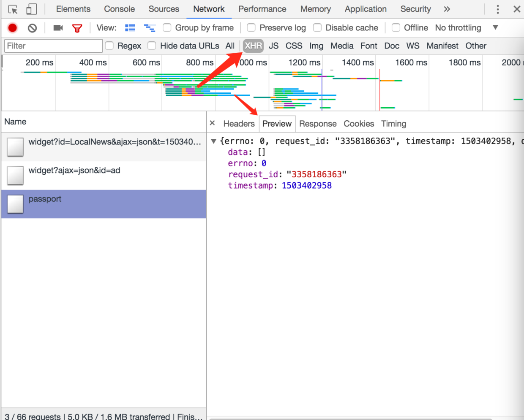This screenshot has width=524, height=420.
Task: Select the Network tab
Action: (x=209, y=9)
